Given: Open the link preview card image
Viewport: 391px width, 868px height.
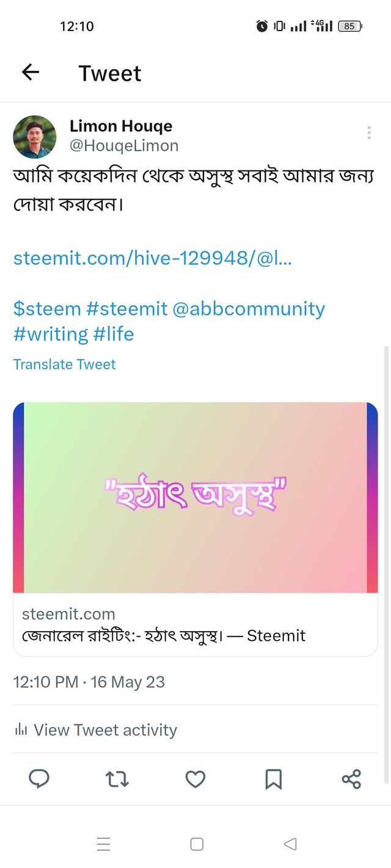Looking at the screenshot, I should point(195,497).
